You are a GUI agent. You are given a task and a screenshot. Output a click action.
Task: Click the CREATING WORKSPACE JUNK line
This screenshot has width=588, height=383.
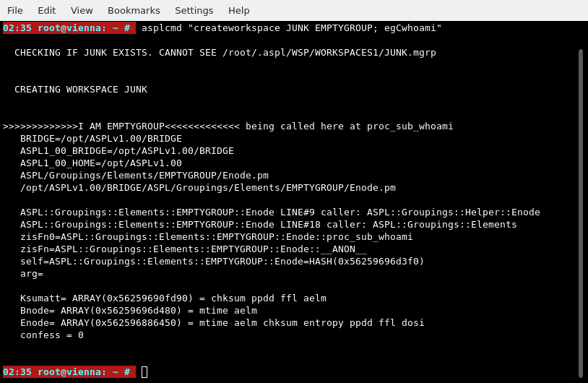[81, 90]
